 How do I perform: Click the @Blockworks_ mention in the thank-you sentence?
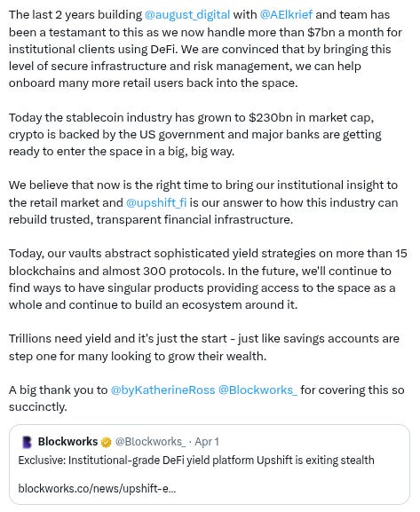click(x=258, y=390)
